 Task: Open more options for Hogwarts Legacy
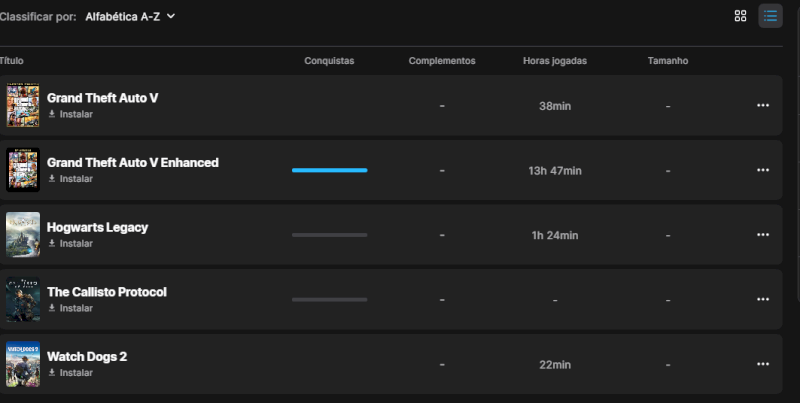[763, 235]
